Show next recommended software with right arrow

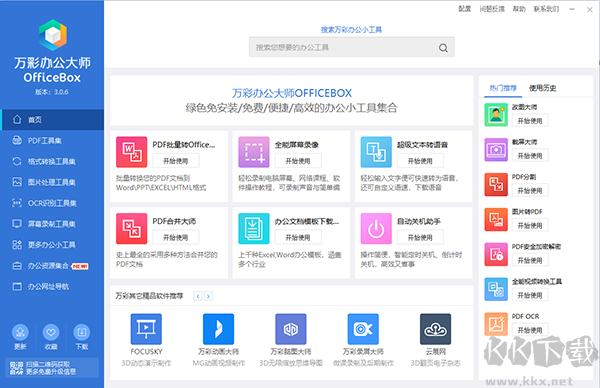point(209,296)
